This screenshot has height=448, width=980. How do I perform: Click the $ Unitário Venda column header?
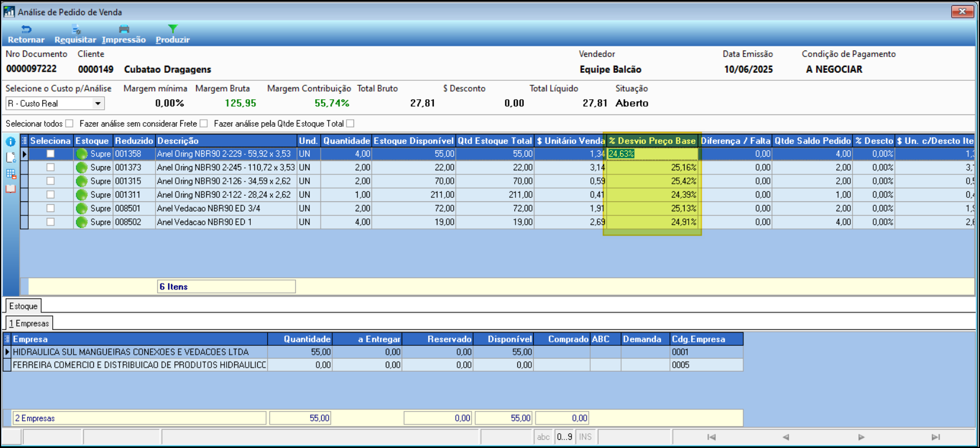tap(570, 141)
